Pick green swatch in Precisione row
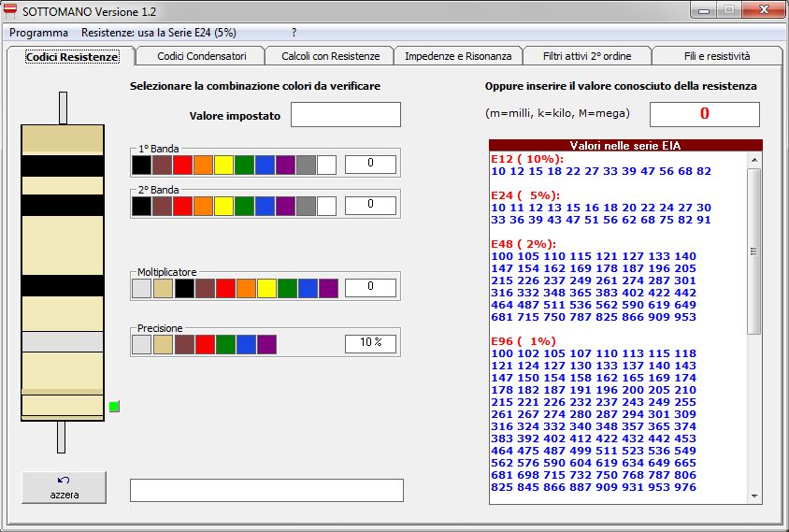The width and height of the screenshot is (789, 532). point(225,344)
